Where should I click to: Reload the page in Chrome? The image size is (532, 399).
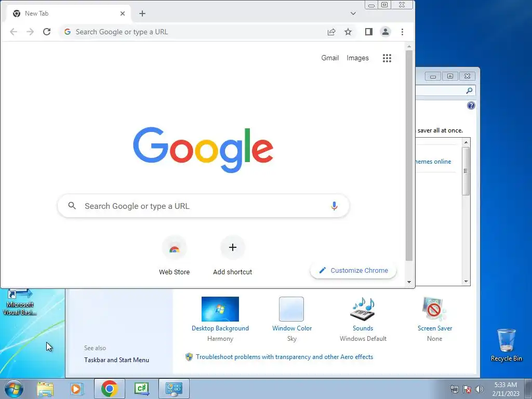47,32
